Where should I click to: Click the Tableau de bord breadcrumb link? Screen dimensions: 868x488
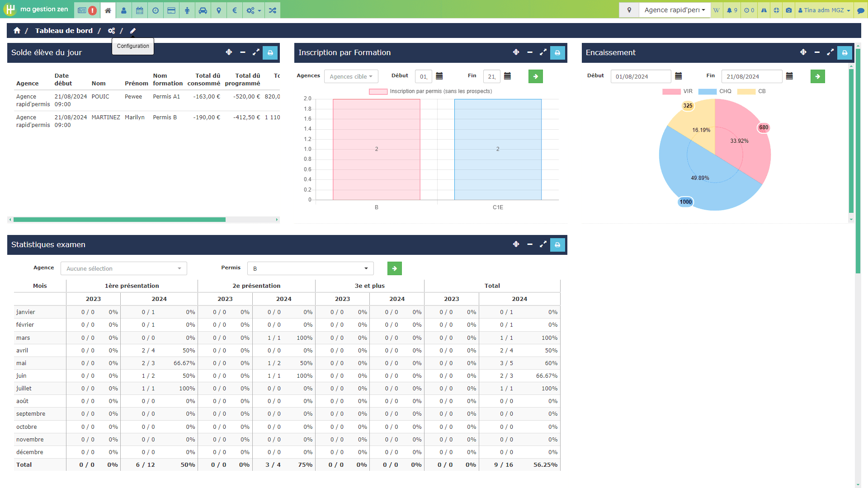[64, 31]
